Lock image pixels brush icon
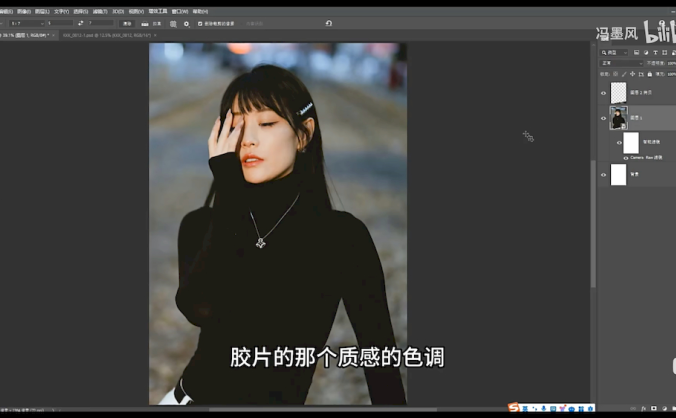Screen dimensions: 676x418 click(624, 74)
